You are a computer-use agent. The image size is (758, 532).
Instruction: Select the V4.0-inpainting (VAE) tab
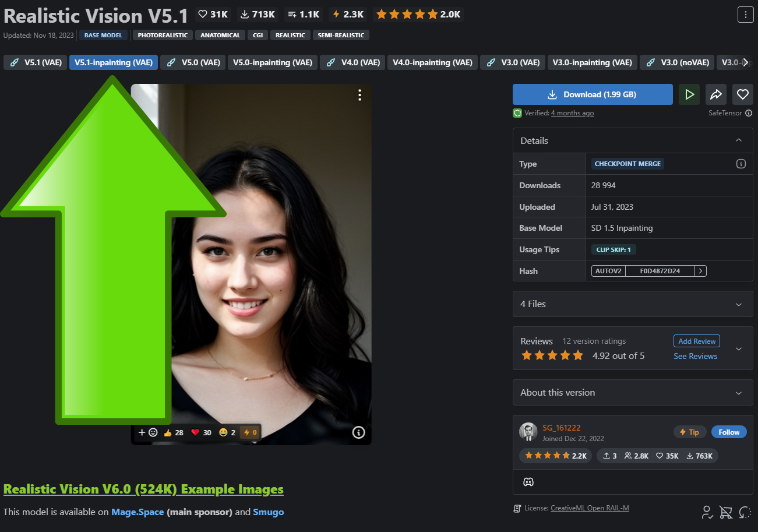(433, 62)
